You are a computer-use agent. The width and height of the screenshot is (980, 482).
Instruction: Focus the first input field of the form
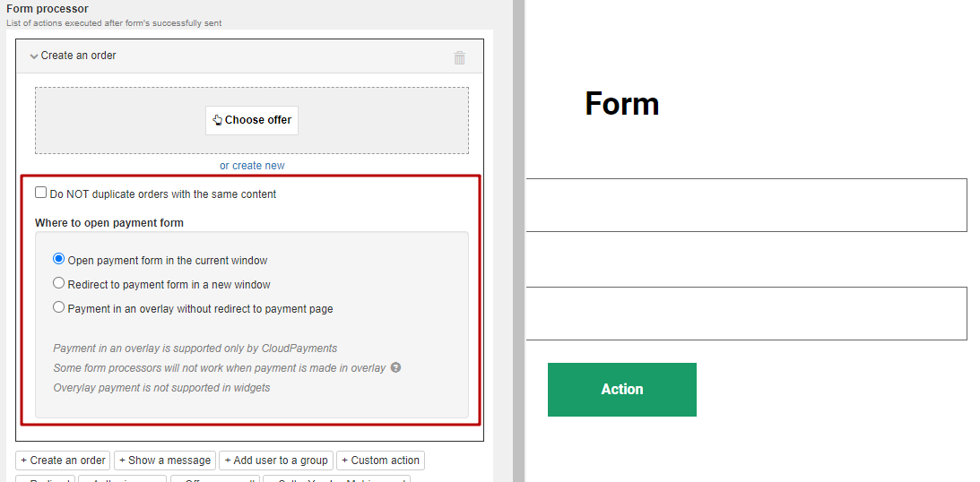(746, 205)
